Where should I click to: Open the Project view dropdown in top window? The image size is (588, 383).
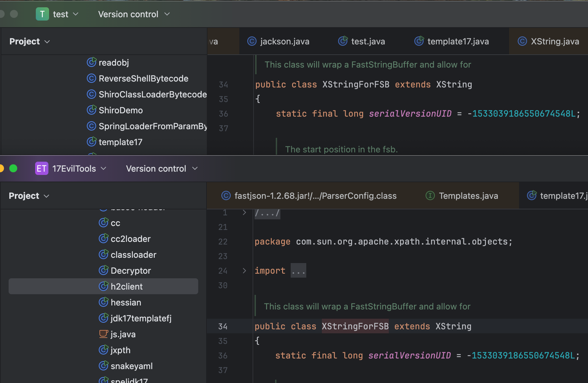29,41
